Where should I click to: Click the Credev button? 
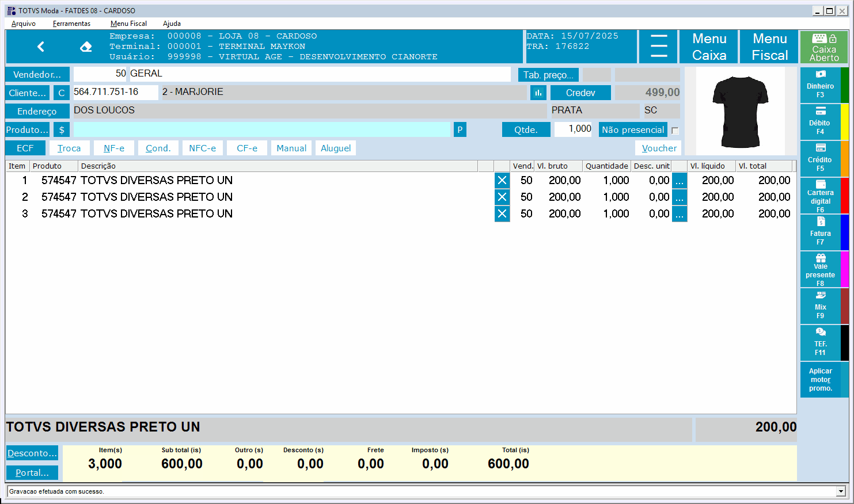pos(580,93)
